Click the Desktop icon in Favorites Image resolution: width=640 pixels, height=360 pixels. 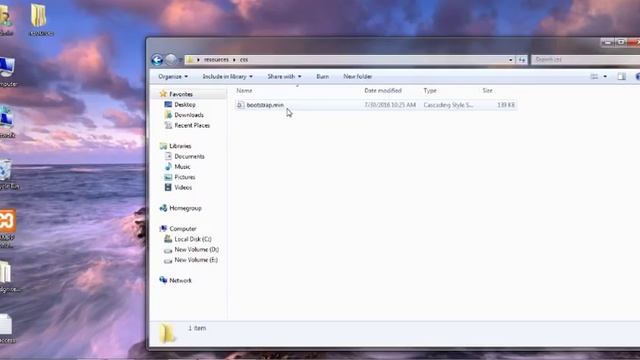(168, 104)
